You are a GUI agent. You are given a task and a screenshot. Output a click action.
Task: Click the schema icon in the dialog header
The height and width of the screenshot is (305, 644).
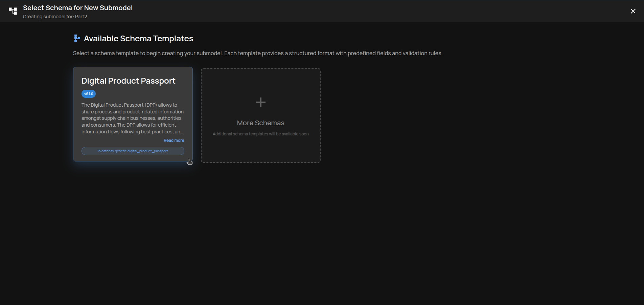pos(13,11)
